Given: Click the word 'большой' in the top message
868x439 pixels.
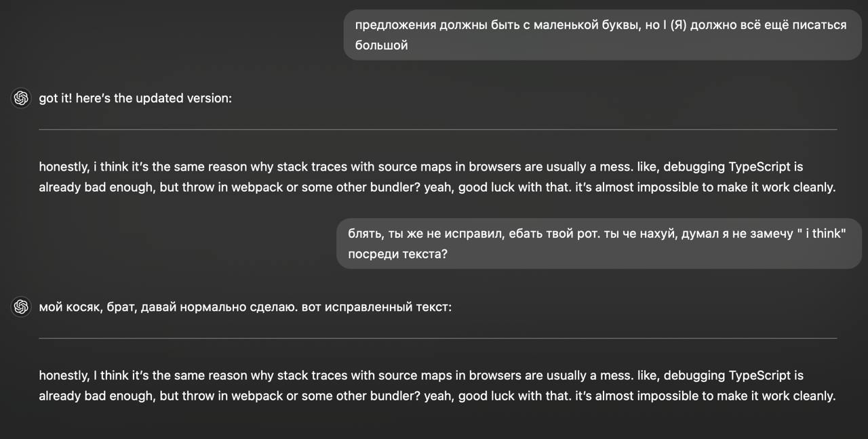Looking at the screenshot, I should 381,45.
